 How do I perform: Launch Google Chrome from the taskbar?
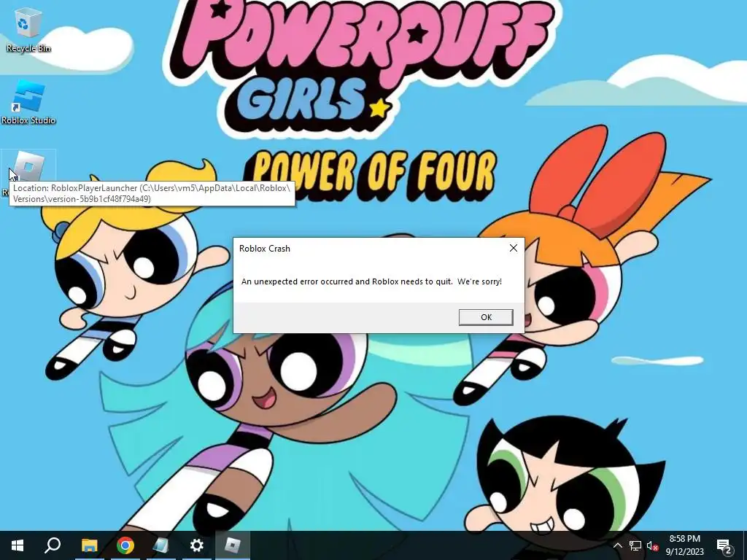(125, 545)
